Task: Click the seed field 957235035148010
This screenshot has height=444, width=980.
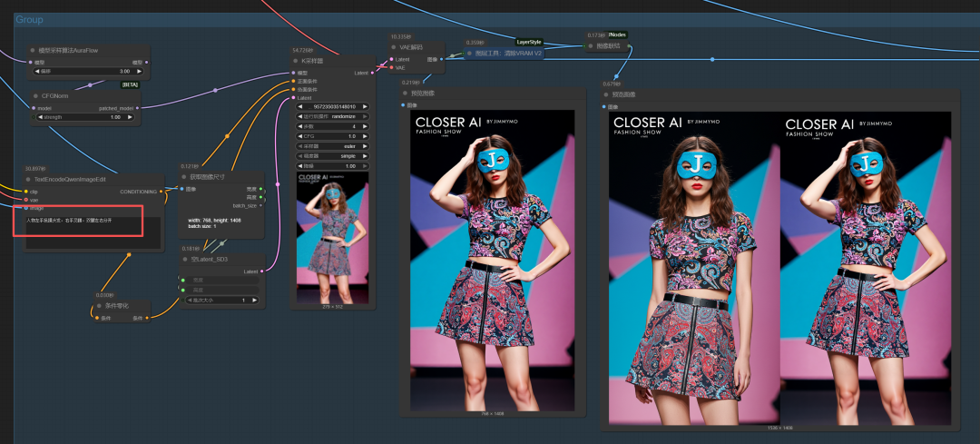Action: pyautogui.click(x=332, y=107)
